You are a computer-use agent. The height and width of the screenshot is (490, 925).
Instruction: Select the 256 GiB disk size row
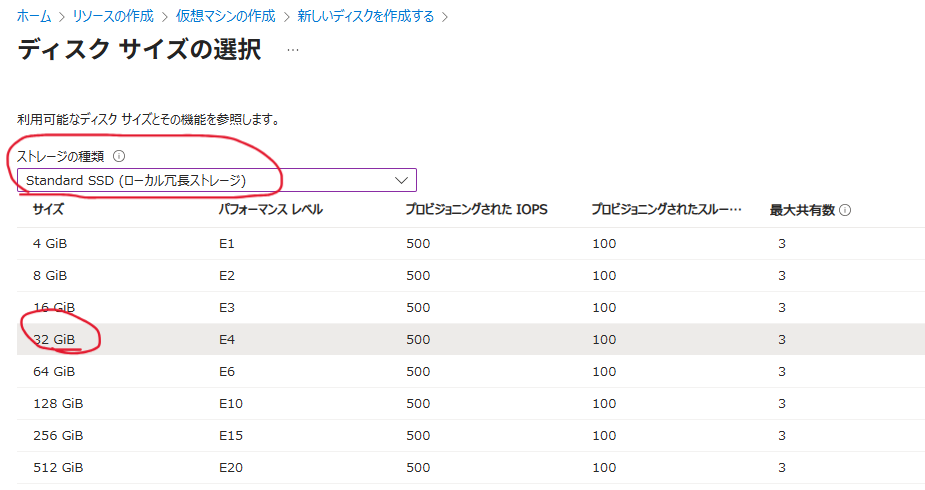pyautogui.click(x=471, y=435)
